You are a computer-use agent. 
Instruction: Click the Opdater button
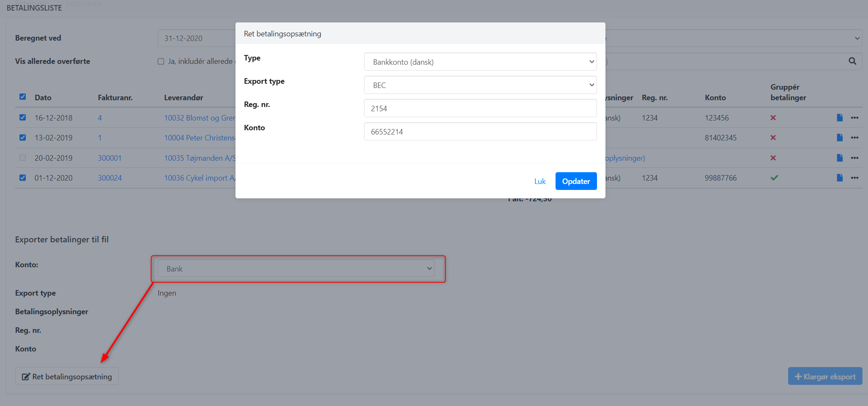pos(576,181)
